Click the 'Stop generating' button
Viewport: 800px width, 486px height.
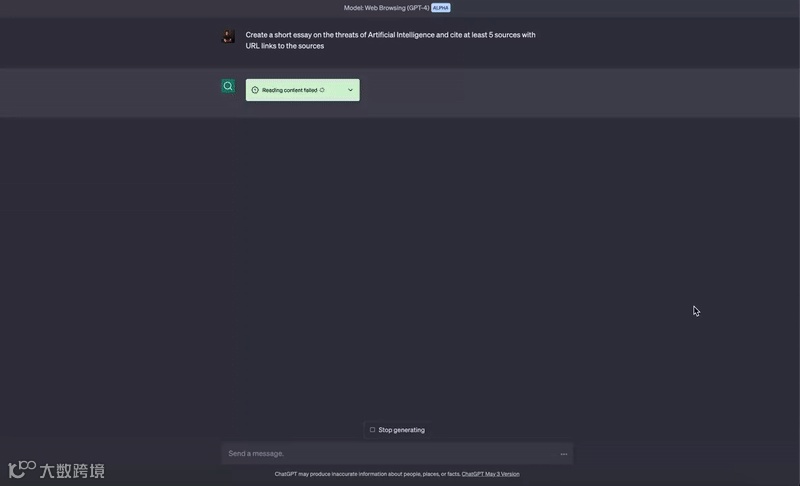point(397,430)
